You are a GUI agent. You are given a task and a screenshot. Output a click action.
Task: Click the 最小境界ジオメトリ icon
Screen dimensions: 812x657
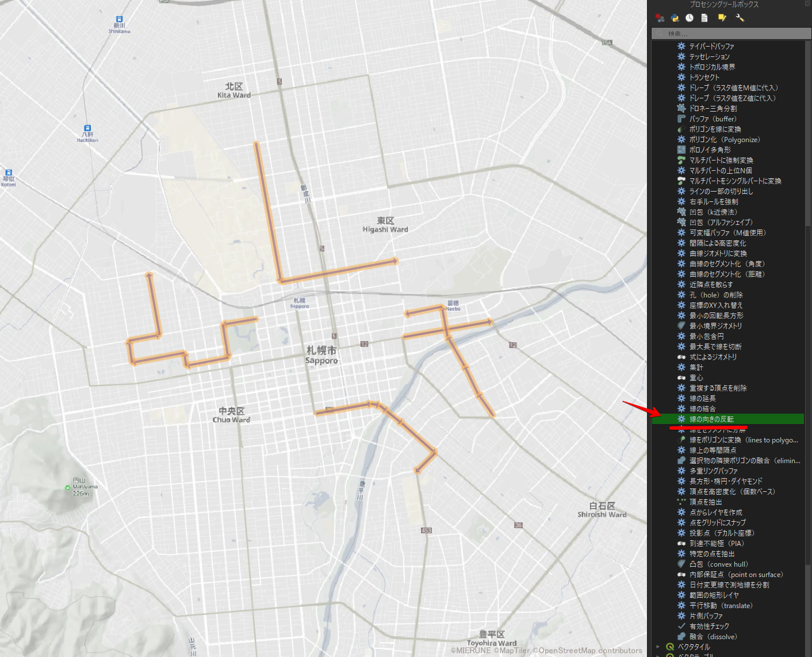(x=681, y=326)
